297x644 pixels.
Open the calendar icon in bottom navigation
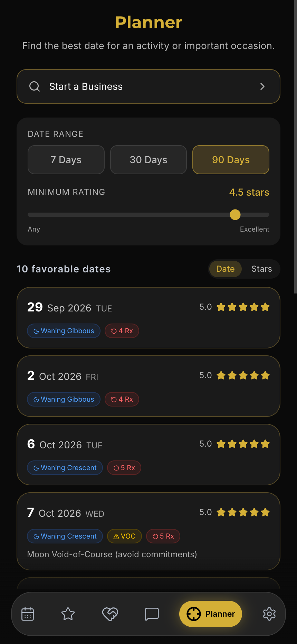click(28, 614)
